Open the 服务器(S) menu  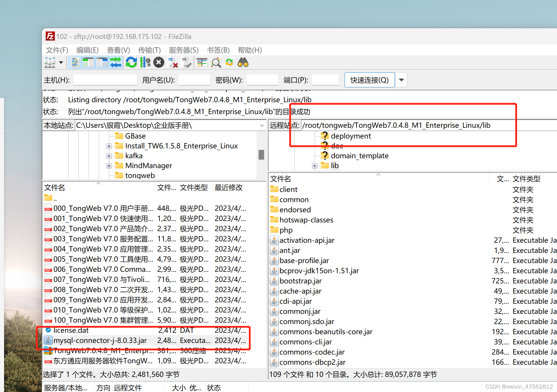tap(184, 50)
